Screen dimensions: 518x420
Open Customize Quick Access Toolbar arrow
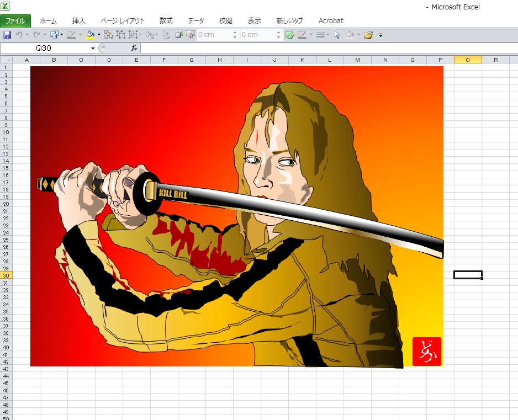tap(380, 35)
